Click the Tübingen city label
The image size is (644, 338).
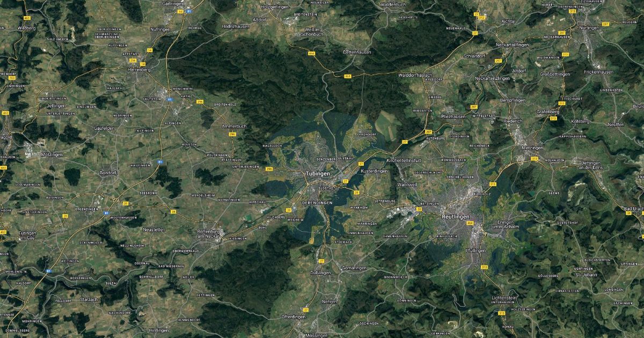[x=317, y=174]
